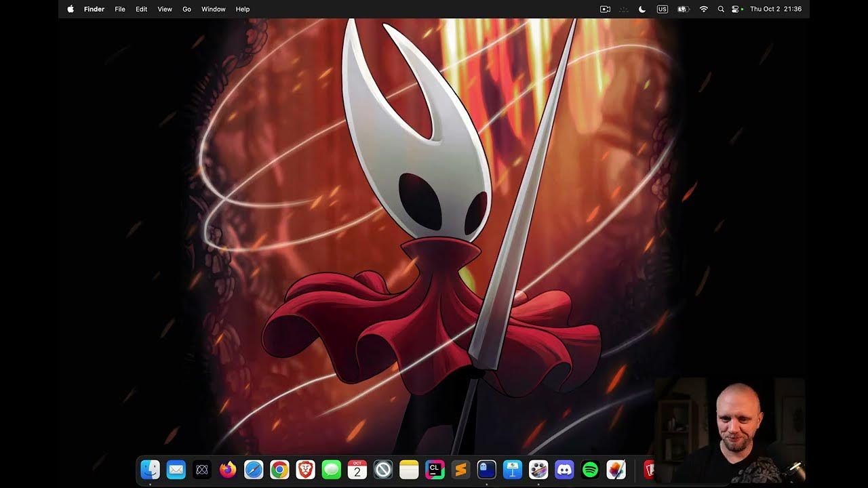
Task: Open the paintbrush app icon in Dock
Action: [x=616, y=469]
